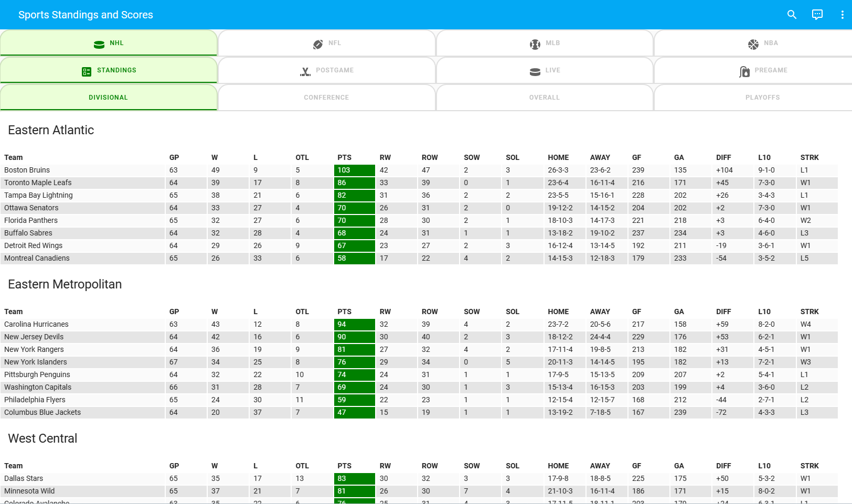This screenshot has height=504, width=852.
Task: Select Buffalo Sabres team name
Action: click(x=28, y=233)
